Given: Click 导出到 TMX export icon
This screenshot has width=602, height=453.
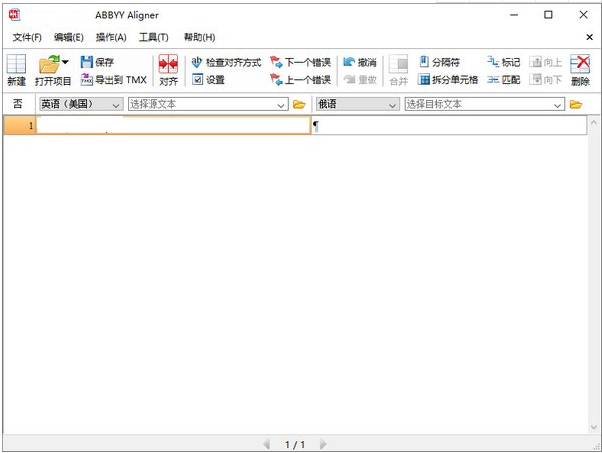Looking at the screenshot, I should point(86,79).
